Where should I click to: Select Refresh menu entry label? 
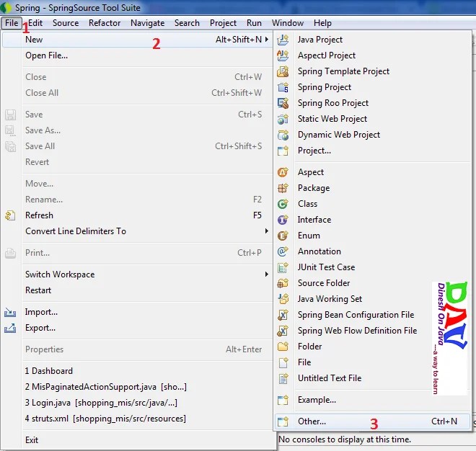(x=39, y=215)
